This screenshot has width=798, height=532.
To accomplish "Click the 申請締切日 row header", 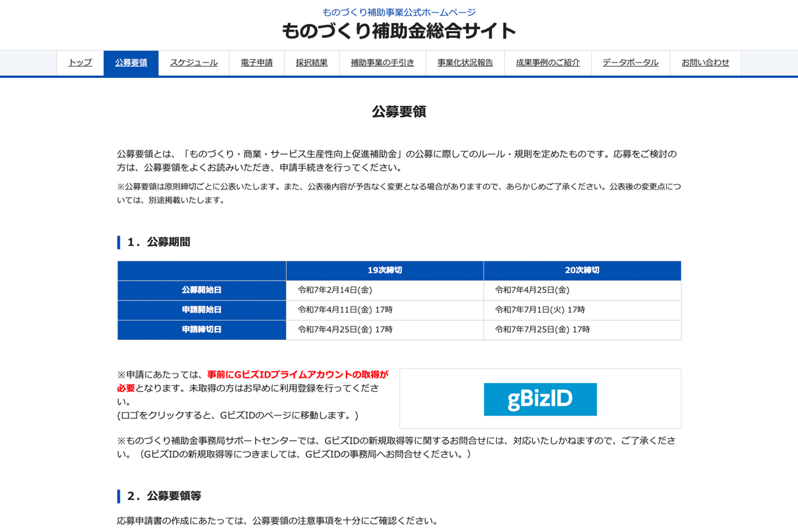I will [x=201, y=330].
